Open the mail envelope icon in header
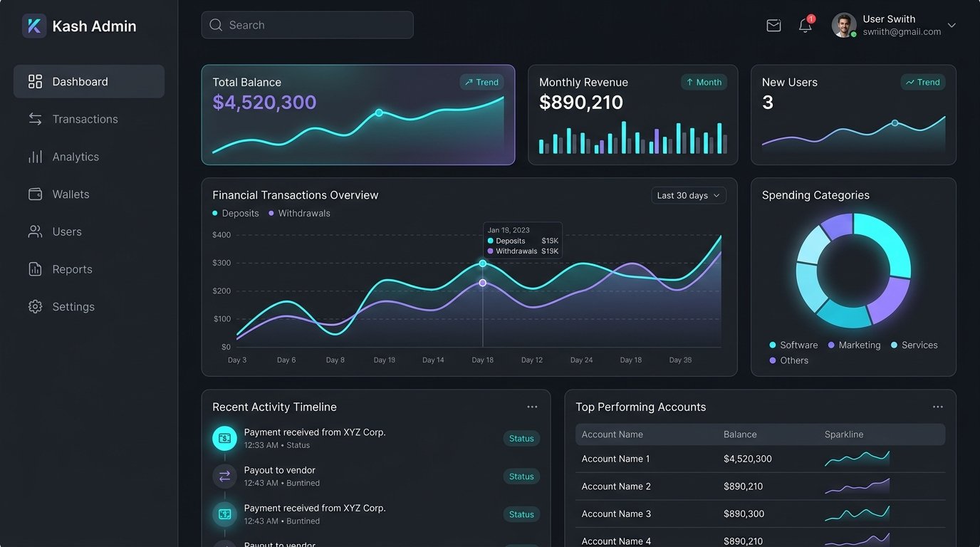Screen dimensions: 980x547 (773, 26)
